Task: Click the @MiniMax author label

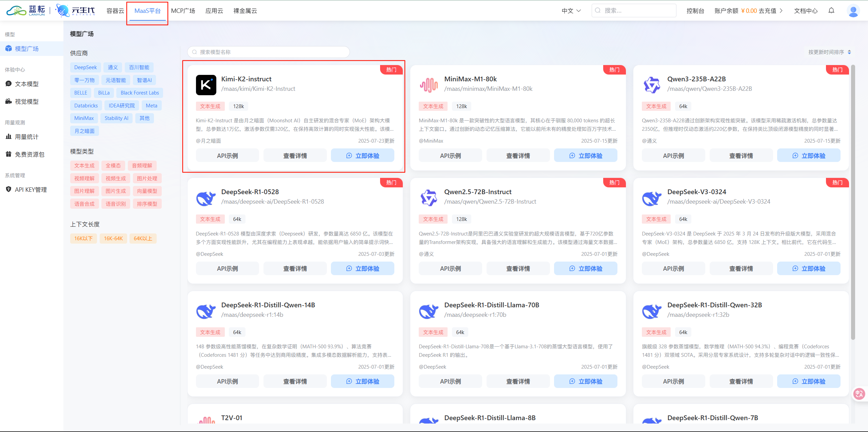Action: (x=431, y=141)
